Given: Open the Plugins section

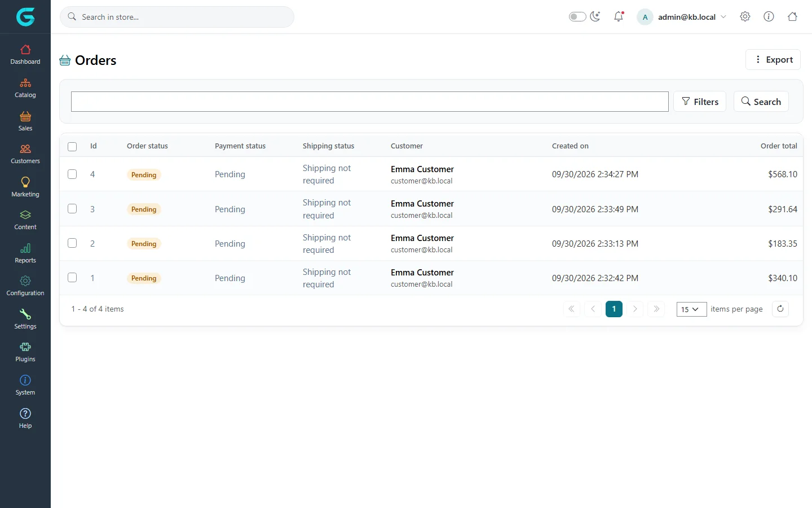Looking at the screenshot, I should coord(25,352).
